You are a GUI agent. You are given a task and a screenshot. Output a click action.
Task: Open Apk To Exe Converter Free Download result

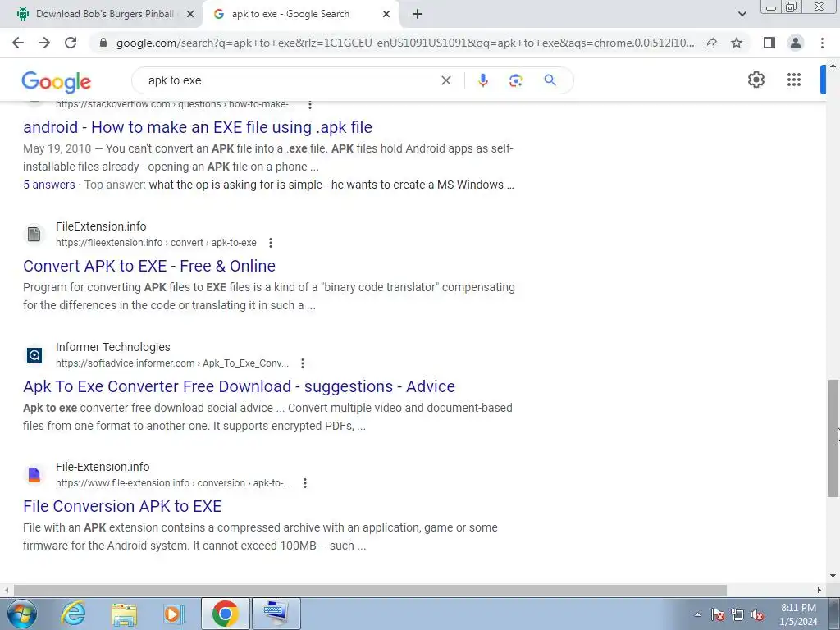pyautogui.click(x=239, y=387)
